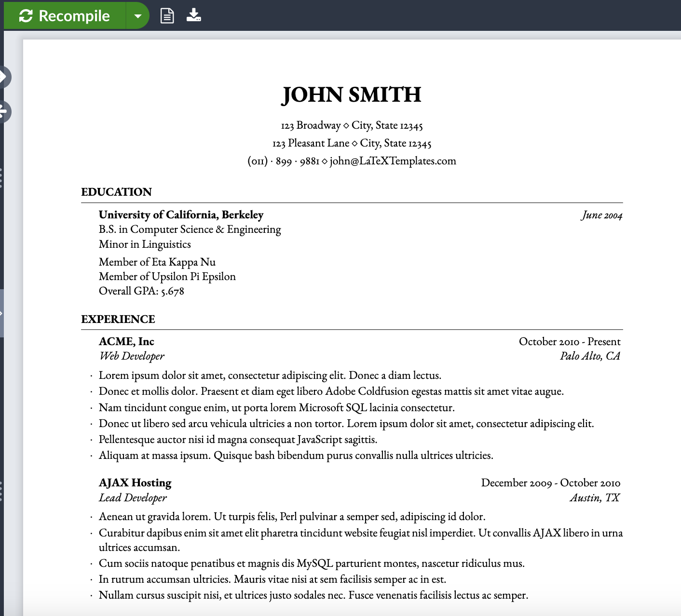Click the employer name 'AJAX Hosting'
Screen dimensions: 681x616
(x=135, y=483)
